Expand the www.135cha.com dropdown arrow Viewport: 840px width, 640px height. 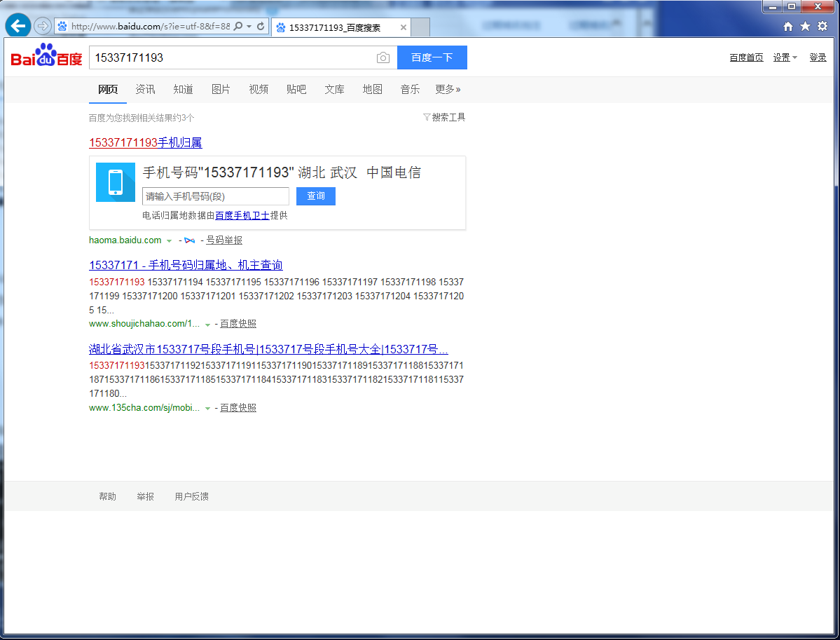click(x=207, y=409)
